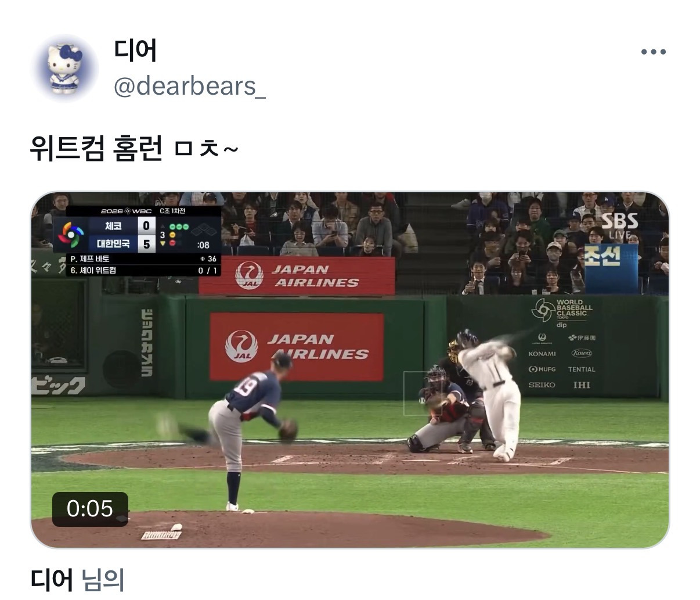Viewport: 700px width, 600px height.
Task: Click the 조선 blue sign in stands
Action: point(611,270)
